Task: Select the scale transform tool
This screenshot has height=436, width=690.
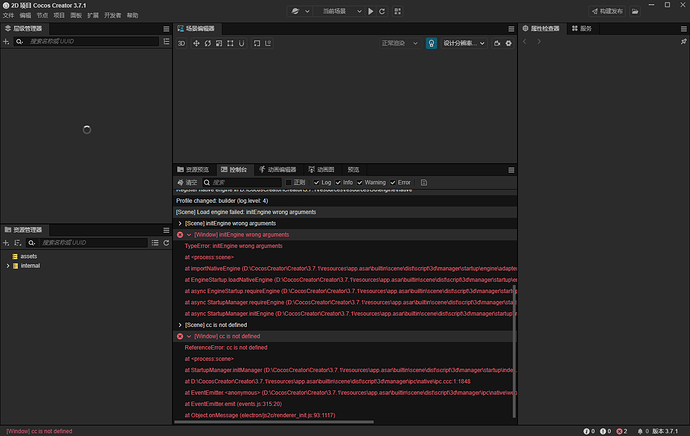Action: (219, 43)
